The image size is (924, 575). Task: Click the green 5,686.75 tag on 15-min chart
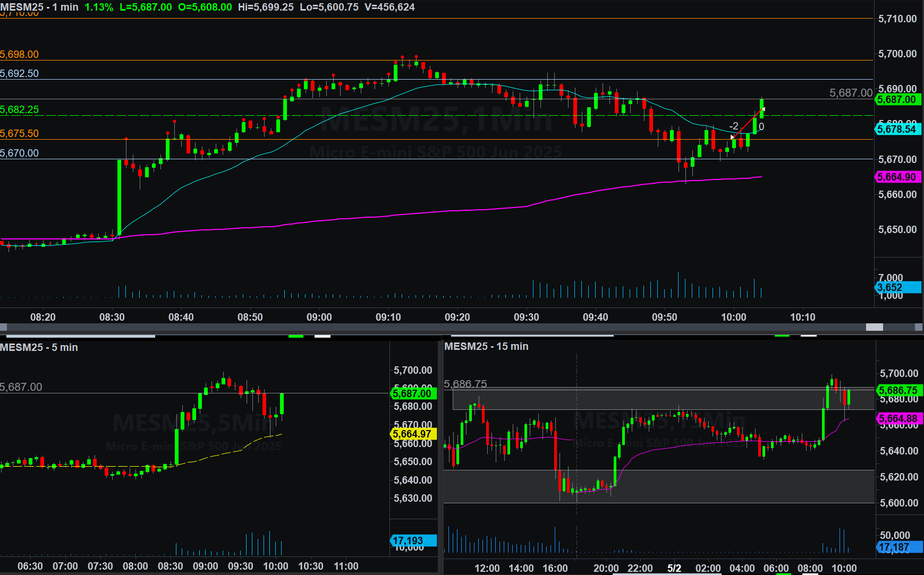click(898, 391)
